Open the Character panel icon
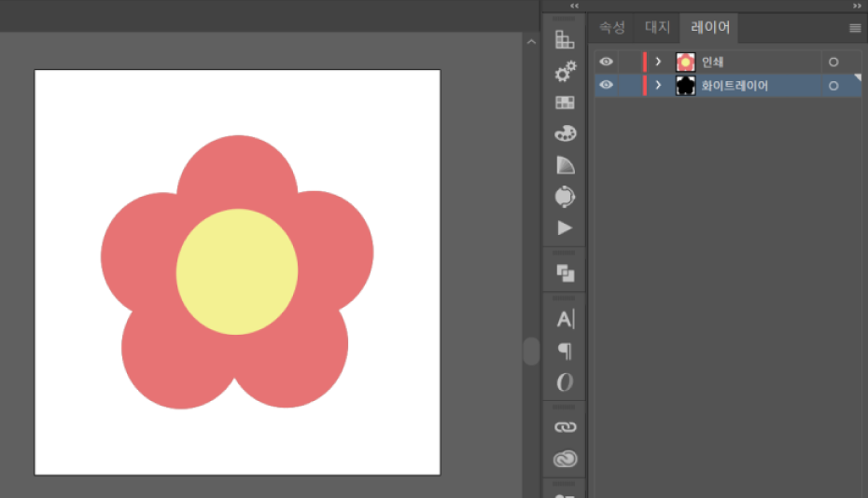The height and width of the screenshot is (498, 868). [x=565, y=319]
